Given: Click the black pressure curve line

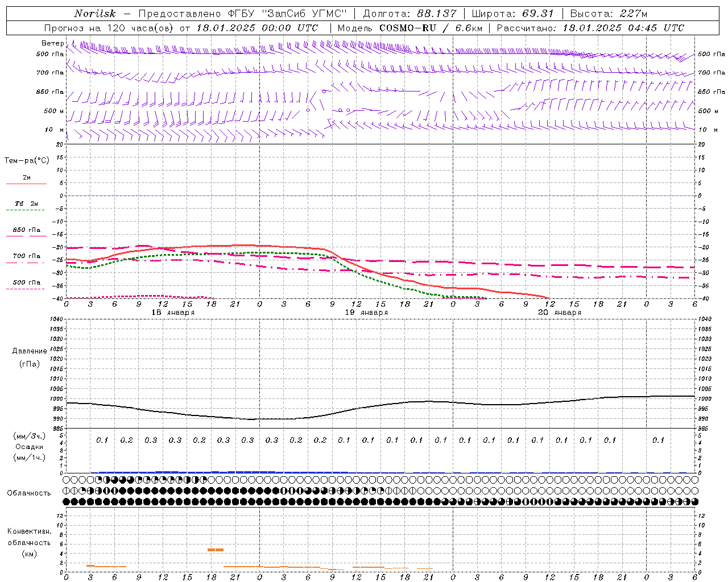Looking at the screenshot, I should click(x=380, y=406).
